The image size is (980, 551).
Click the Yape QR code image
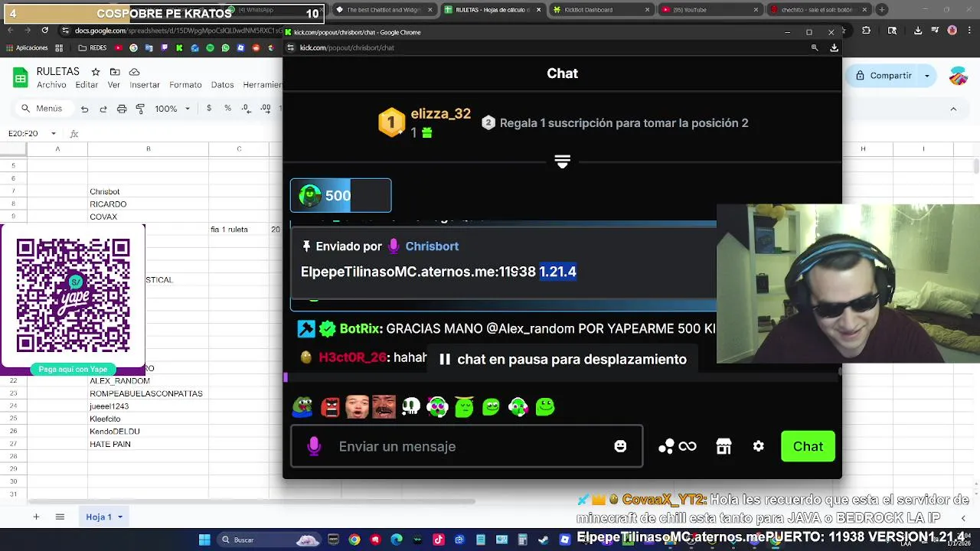(73, 295)
